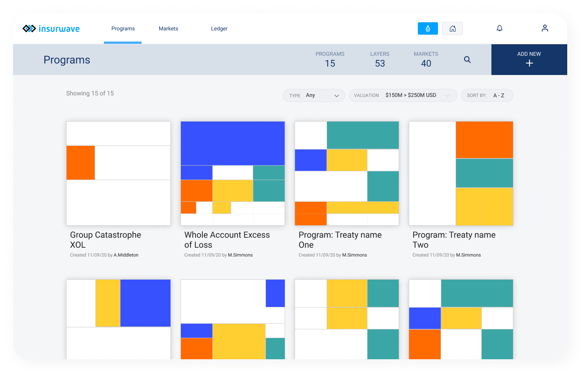Image resolution: width=588 pixels, height=380 pixels.
Task: Click Program: Treaty name One title
Action: (x=340, y=240)
